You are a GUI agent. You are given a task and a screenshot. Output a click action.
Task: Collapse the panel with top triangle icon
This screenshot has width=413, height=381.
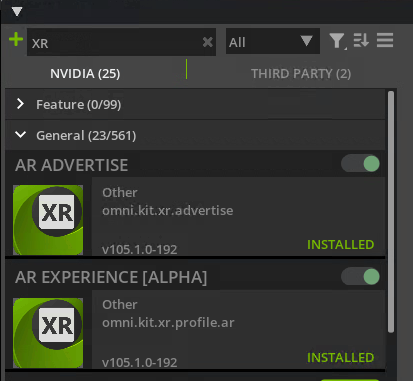coord(17,12)
